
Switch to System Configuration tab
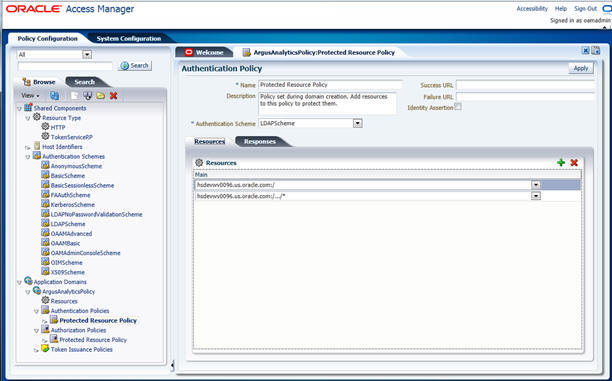[129, 38]
